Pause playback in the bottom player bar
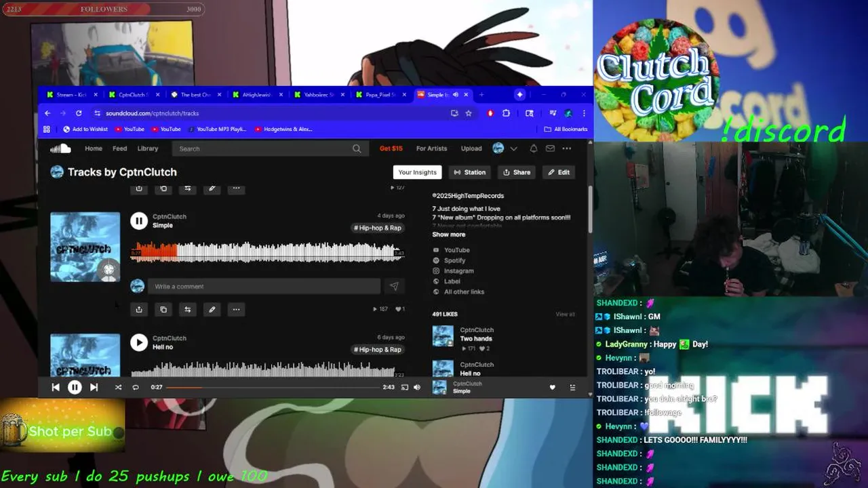 click(x=75, y=387)
